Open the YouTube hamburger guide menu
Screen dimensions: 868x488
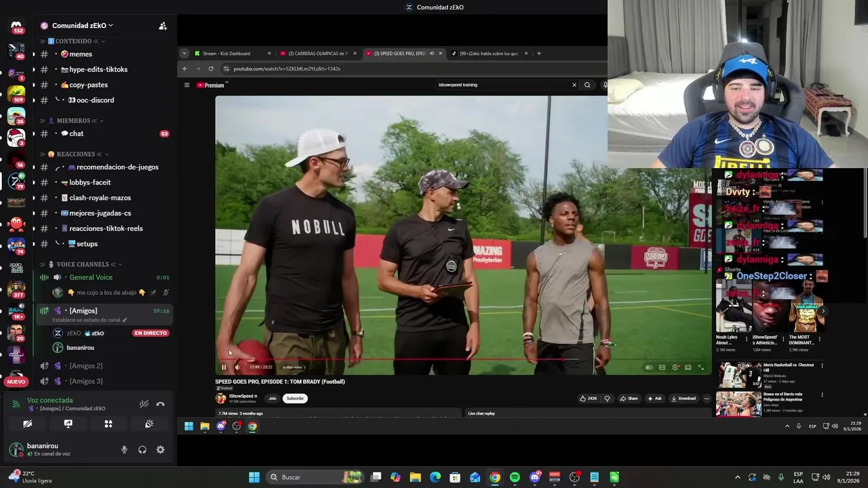[186, 85]
